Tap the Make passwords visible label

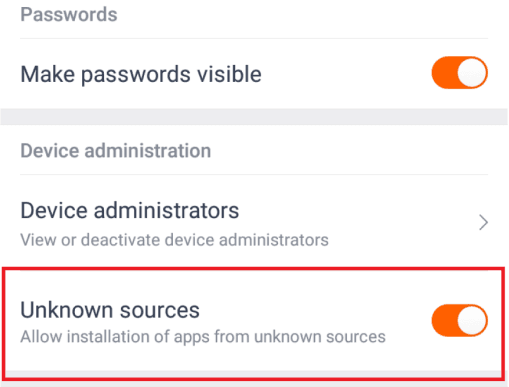pyautogui.click(x=141, y=74)
